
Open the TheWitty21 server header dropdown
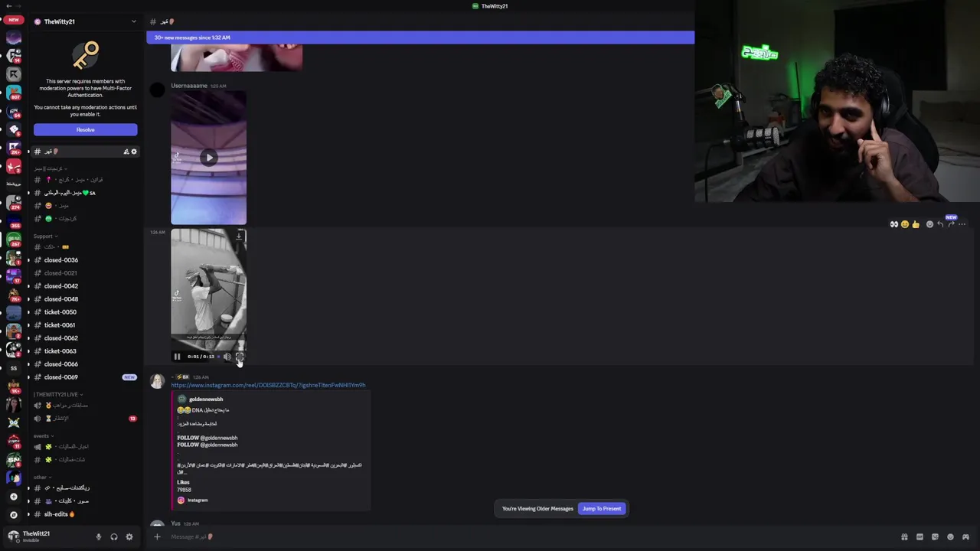pyautogui.click(x=85, y=21)
